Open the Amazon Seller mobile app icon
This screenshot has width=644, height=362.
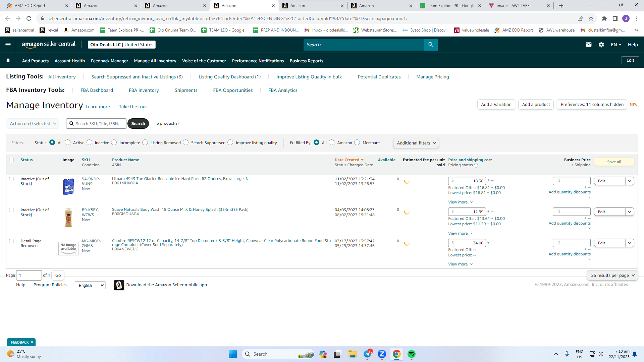pos(119,285)
